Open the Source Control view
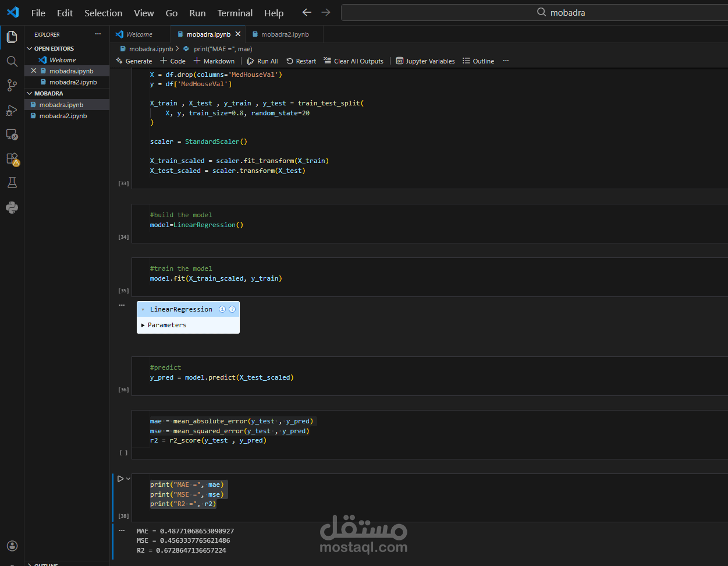Viewport: 728px width, 566px height. pyautogui.click(x=12, y=86)
